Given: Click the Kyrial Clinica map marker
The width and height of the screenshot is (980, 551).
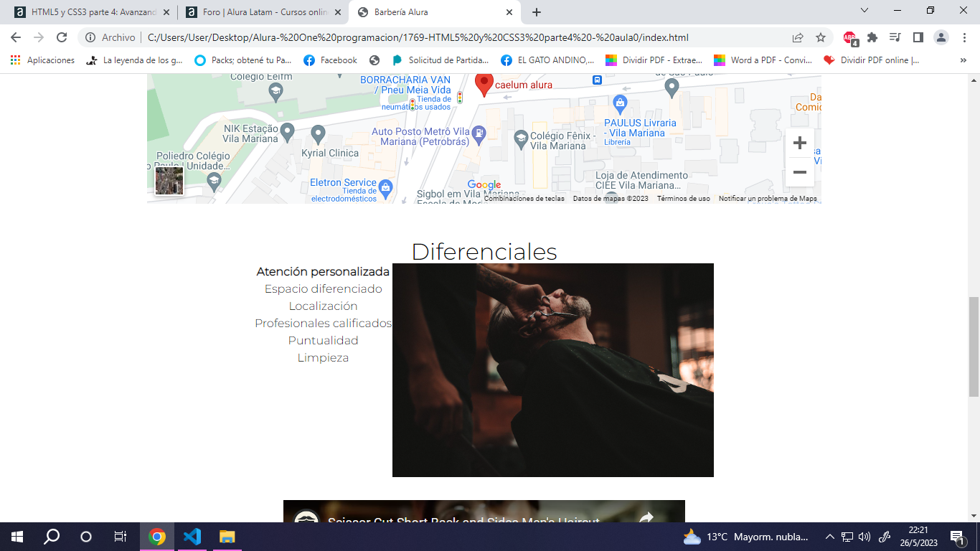Looking at the screenshot, I should pos(318,133).
